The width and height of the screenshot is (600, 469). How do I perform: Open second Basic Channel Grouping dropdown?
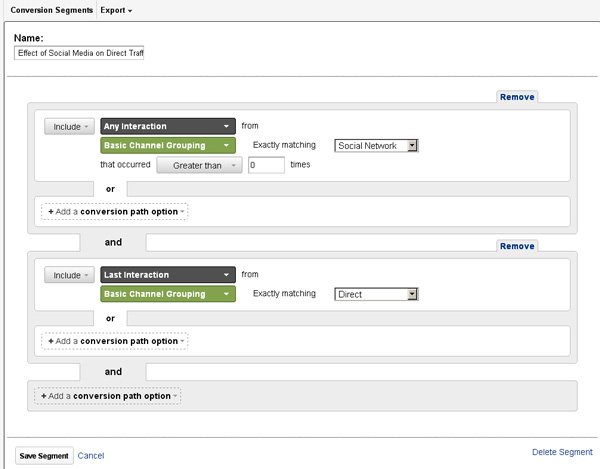[x=168, y=294]
